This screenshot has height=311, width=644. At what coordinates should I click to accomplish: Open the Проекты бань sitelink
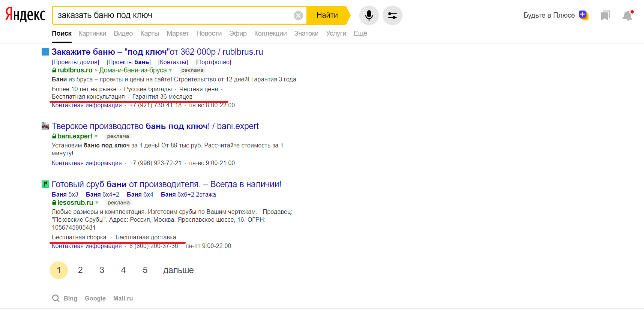pyautogui.click(x=129, y=62)
